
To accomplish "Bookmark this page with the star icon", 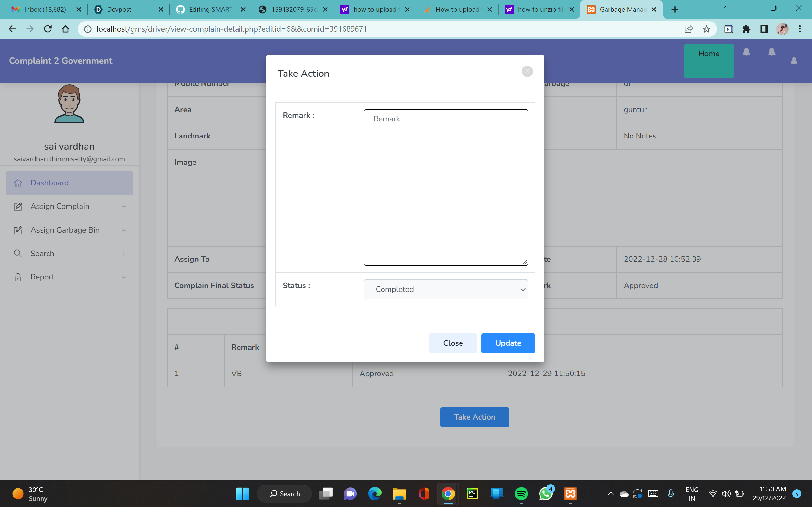I will [706, 29].
